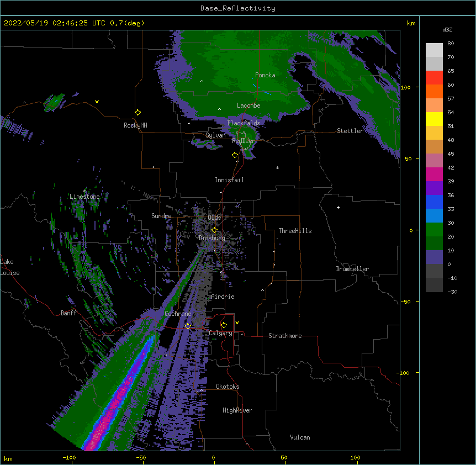Screen dimensions: 476x465
Task: Click the white asterisk above Limestone label
Action: coord(84,191)
